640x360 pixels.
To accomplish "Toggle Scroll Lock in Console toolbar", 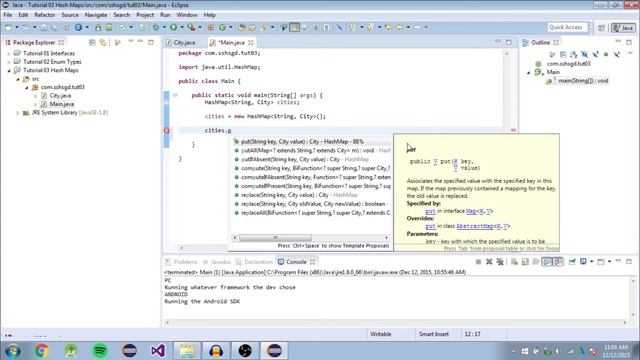I will click(x=525, y=262).
